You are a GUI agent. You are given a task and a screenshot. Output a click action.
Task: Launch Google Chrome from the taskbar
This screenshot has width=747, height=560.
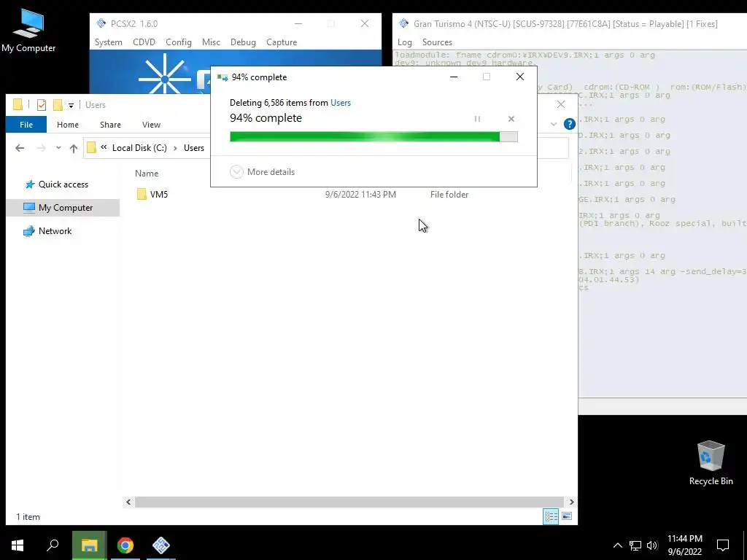pyautogui.click(x=125, y=545)
